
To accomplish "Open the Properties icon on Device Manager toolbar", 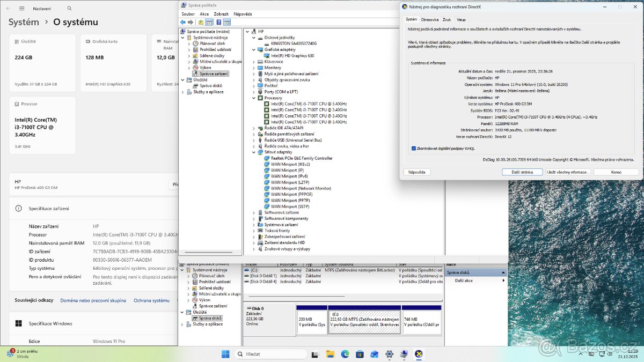I will 209,22.
